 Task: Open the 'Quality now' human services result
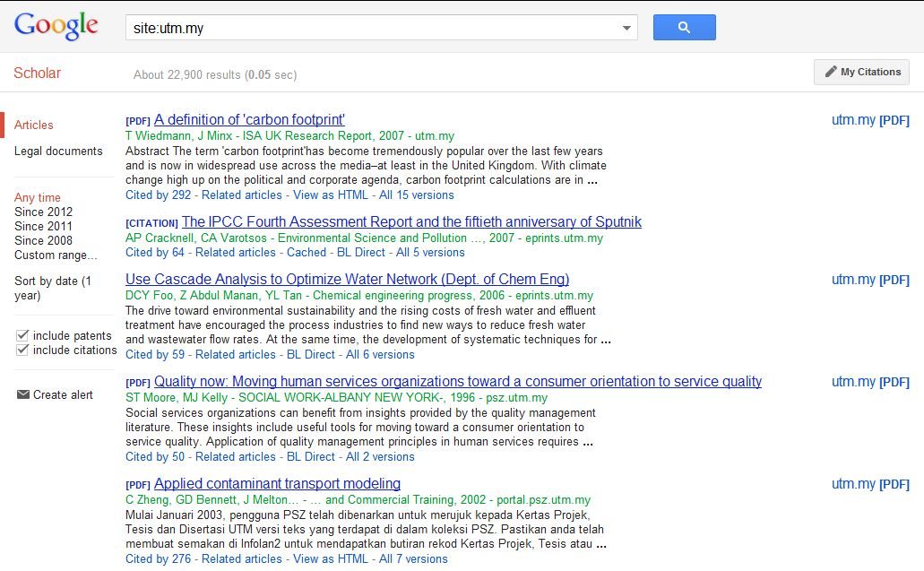pyautogui.click(x=458, y=381)
